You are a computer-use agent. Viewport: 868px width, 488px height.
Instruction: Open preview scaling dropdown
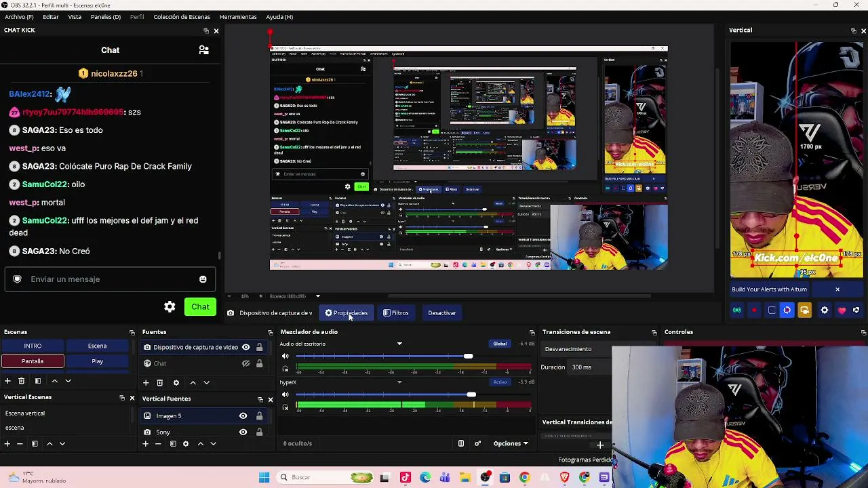coord(318,296)
